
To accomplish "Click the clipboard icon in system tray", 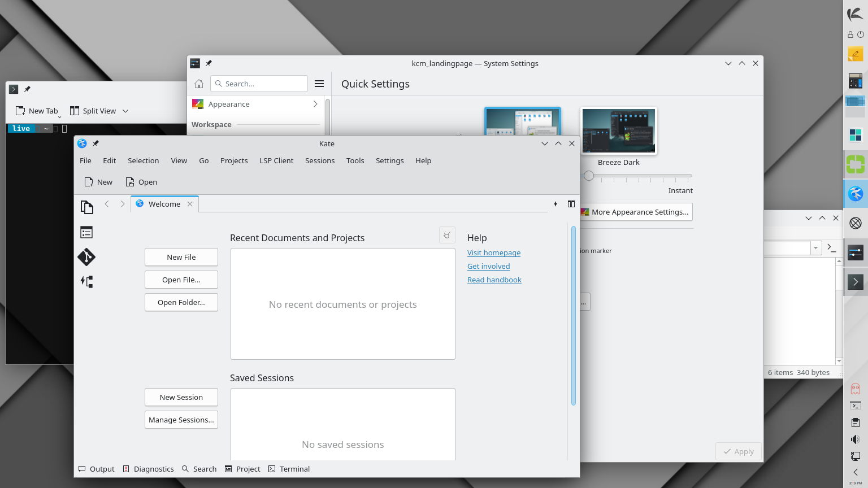I will pos(856,422).
